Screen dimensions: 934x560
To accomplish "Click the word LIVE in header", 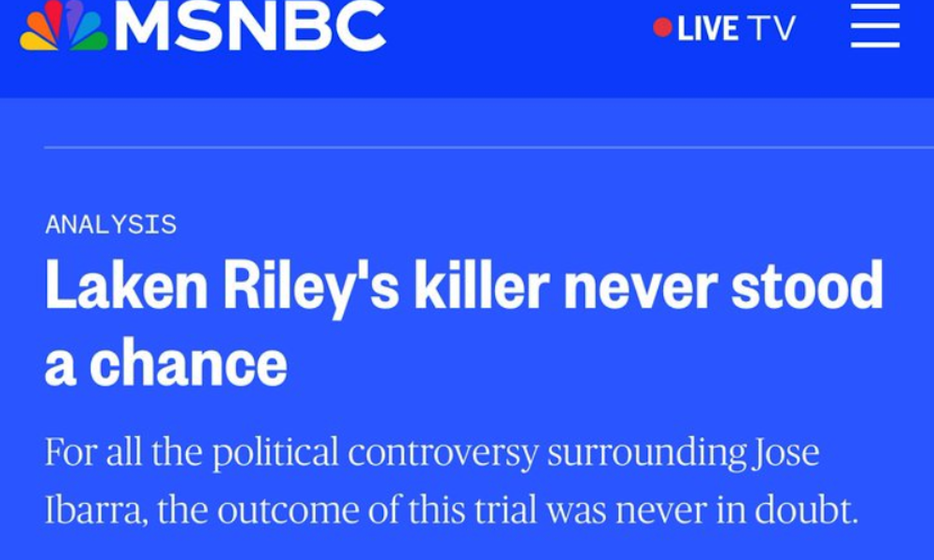I will 708,29.
